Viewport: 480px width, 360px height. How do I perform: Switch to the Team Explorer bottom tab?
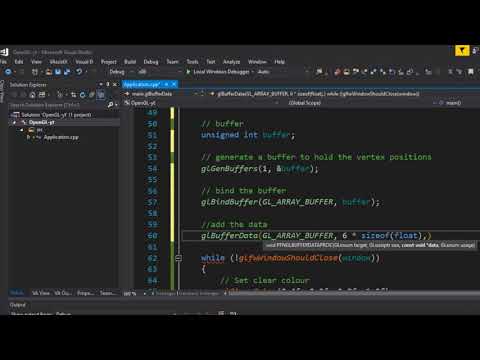pos(108,293)
